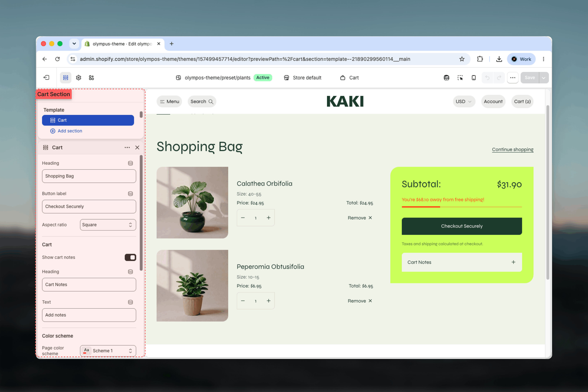Open the app embeds icon
This screenshot has height=392, width=588.
point(91,77)
